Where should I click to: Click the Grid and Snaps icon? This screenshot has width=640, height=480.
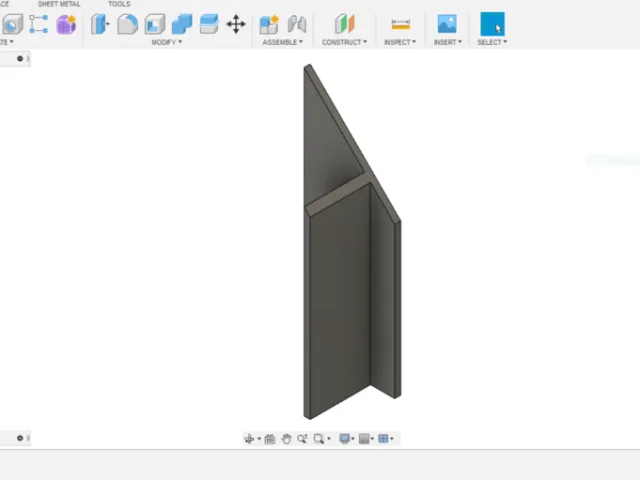(364, 439)
